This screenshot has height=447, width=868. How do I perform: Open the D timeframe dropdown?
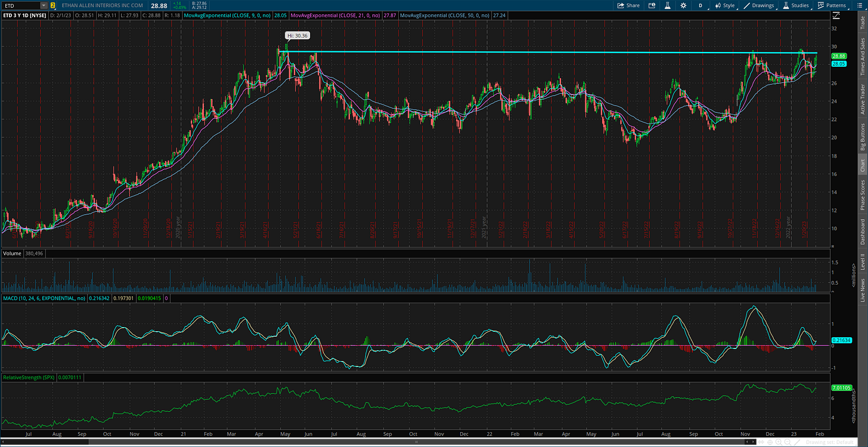[700, 5]
